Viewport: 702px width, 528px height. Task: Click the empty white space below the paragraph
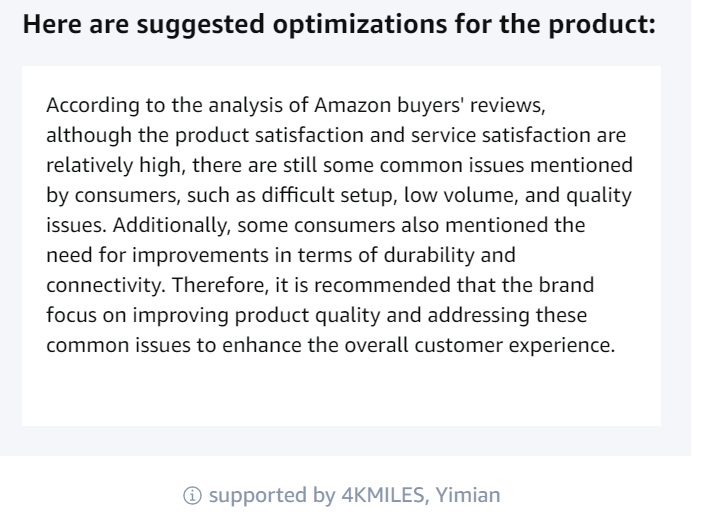340,395
